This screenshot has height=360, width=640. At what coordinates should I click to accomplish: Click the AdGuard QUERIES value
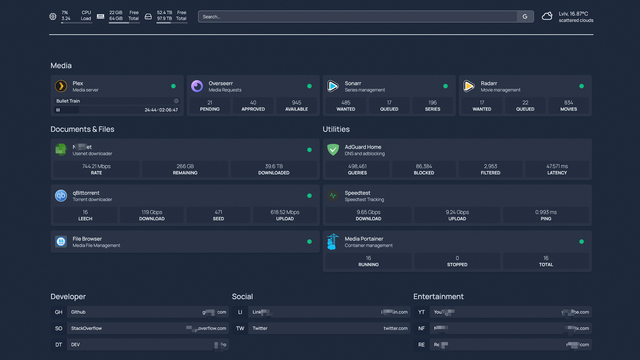(x=357, y=169)
